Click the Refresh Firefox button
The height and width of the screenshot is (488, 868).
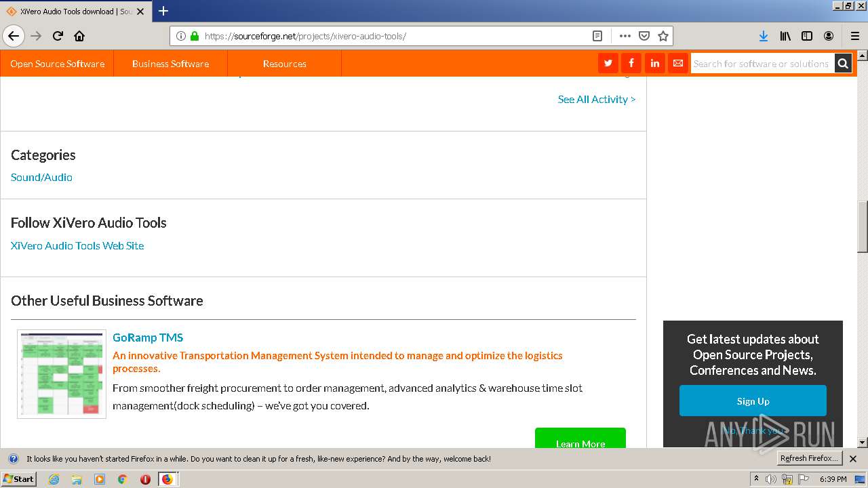809,458
